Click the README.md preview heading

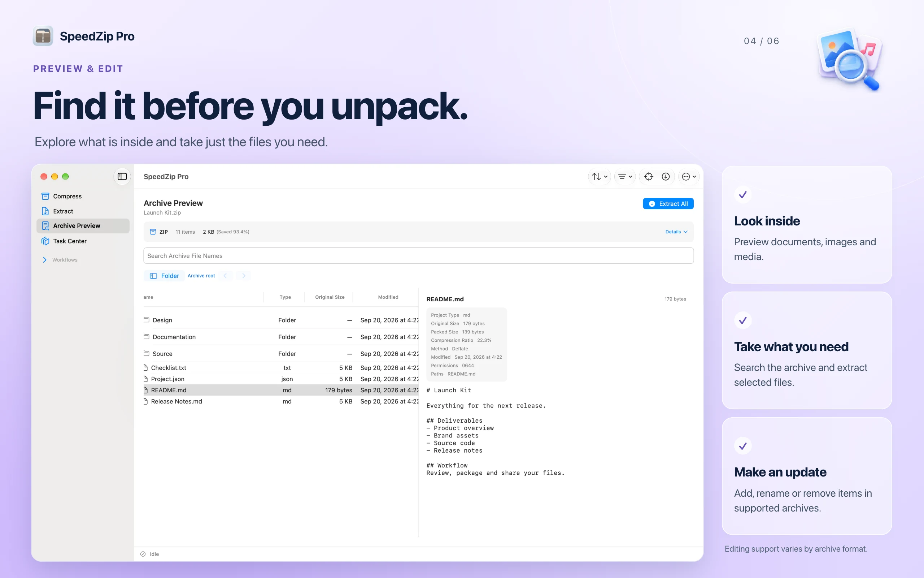tap(445, 299)
